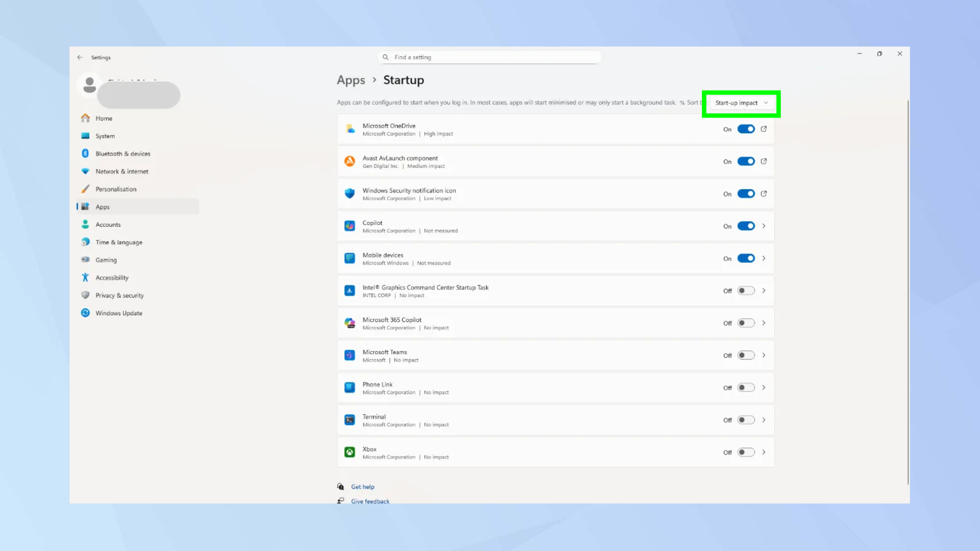The width and height of the screenshot is (980, 551).
Task: Open the Apps breadcrumb link
Action: click(x=351, y=80)
